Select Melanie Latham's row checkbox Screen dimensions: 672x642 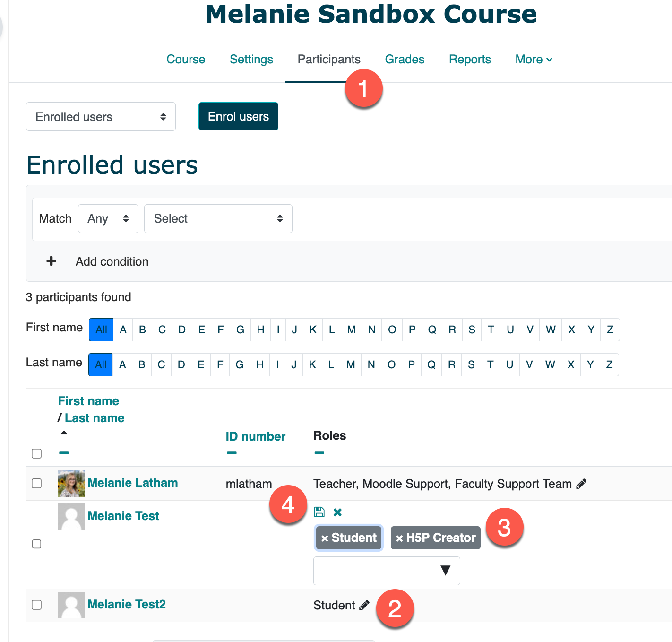[36, 483]
